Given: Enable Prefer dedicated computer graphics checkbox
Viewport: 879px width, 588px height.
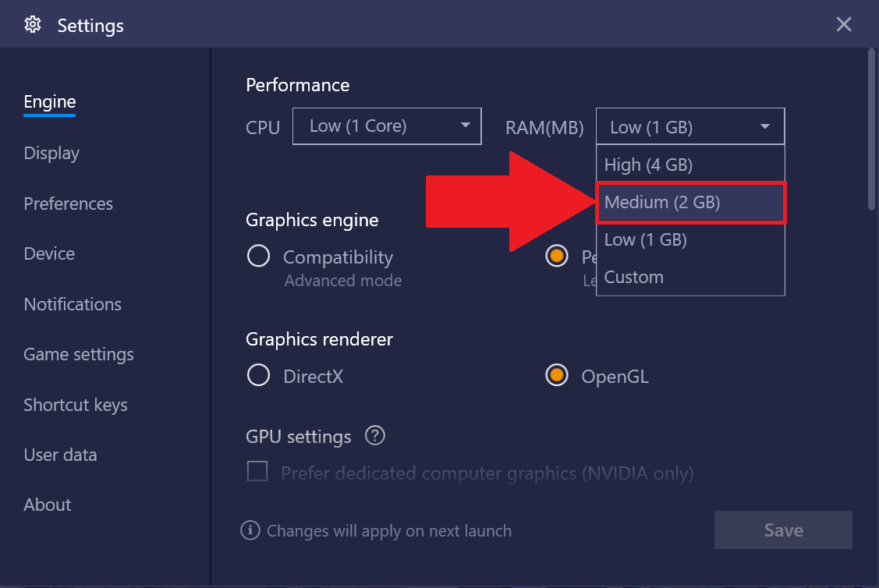Looking at the screenshot, I should [257, 471].
